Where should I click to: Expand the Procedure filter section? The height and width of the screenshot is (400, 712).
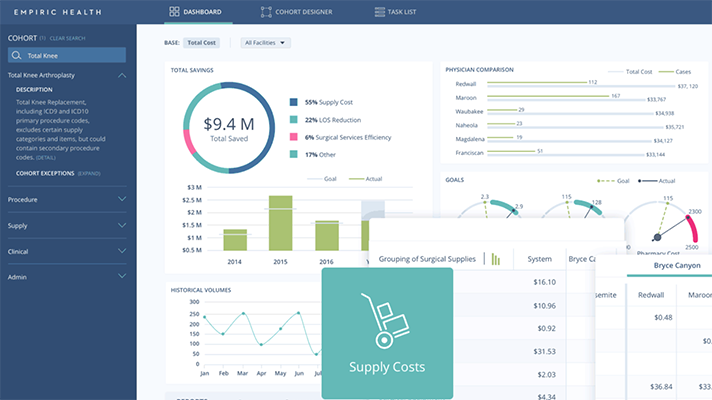tap(122, 199)
